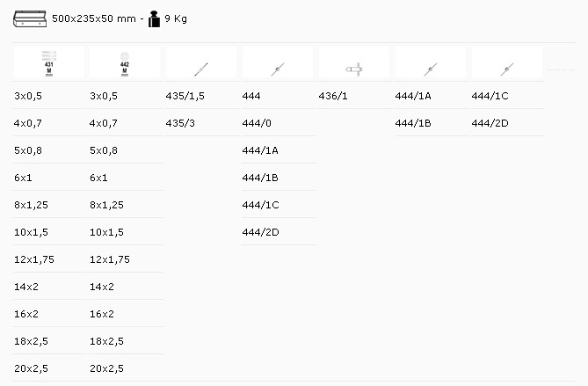Click the 9 Kg weight icon

[154, 18]
